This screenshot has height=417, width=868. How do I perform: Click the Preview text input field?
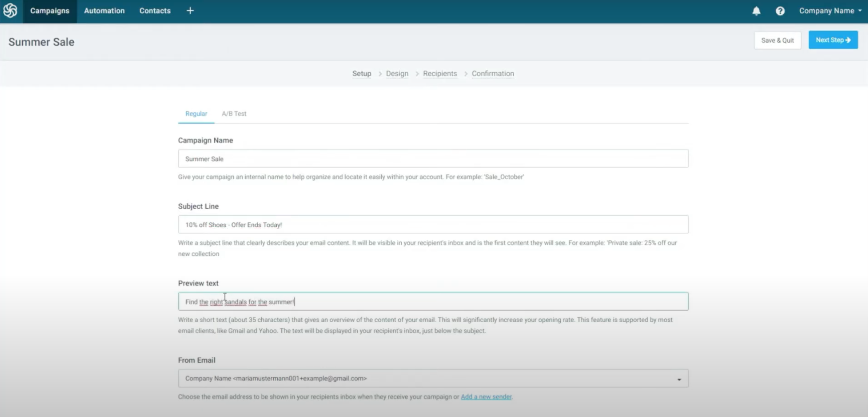pos(433,301)
